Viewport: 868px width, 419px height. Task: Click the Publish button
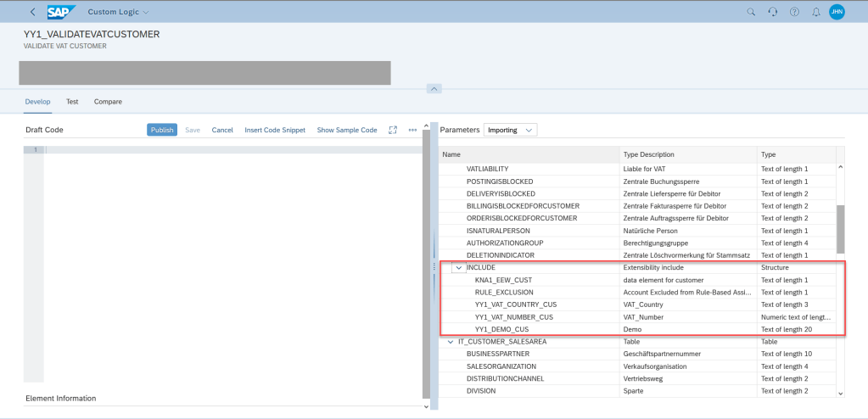pyautogui.click(x=161, y=130)
